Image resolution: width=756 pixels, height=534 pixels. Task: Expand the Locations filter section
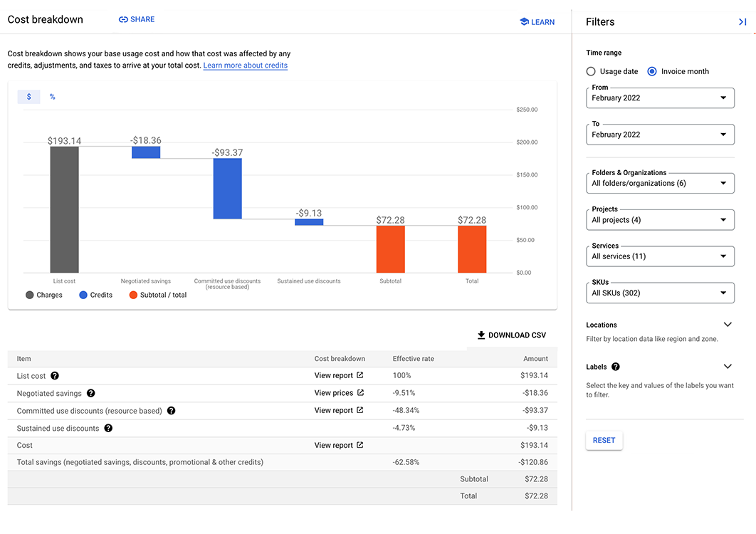(x=728, y=325)
